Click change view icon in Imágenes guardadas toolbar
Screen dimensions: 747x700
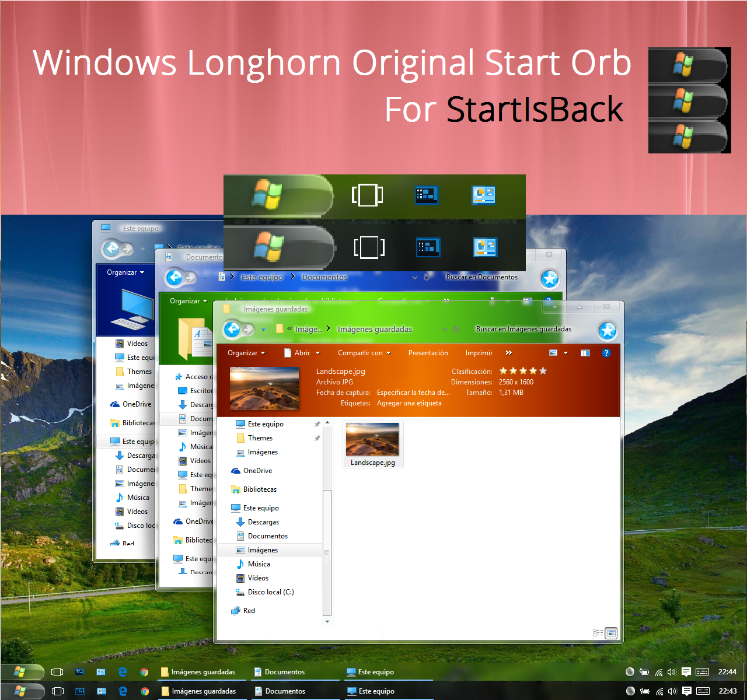tap(553, 353)
